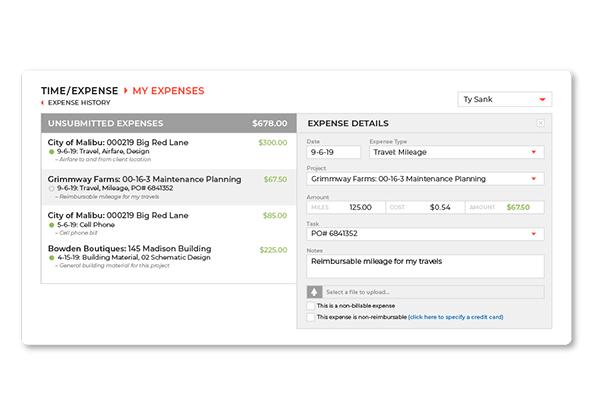Open the Project dropdown for Grimmway Farms

click(x=425, y=179)
